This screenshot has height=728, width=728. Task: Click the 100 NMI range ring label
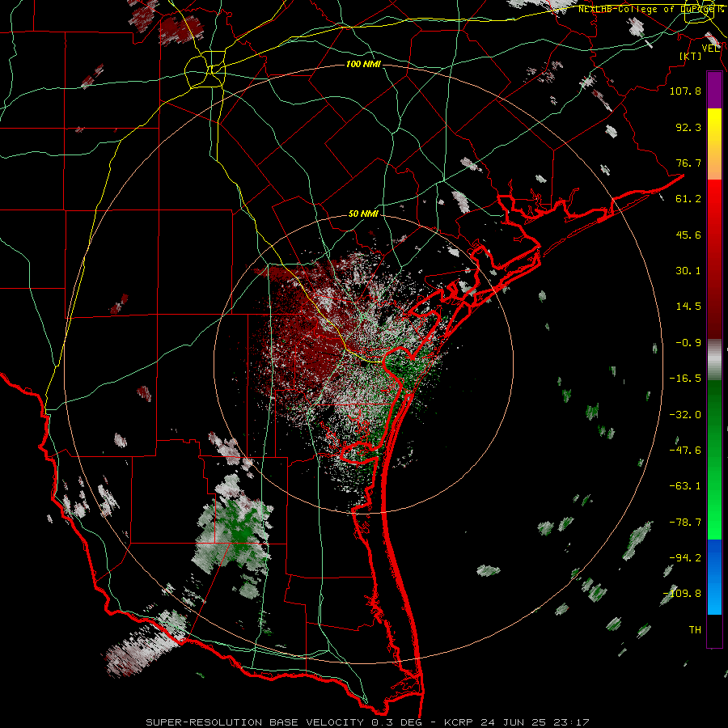click(363, 64)
